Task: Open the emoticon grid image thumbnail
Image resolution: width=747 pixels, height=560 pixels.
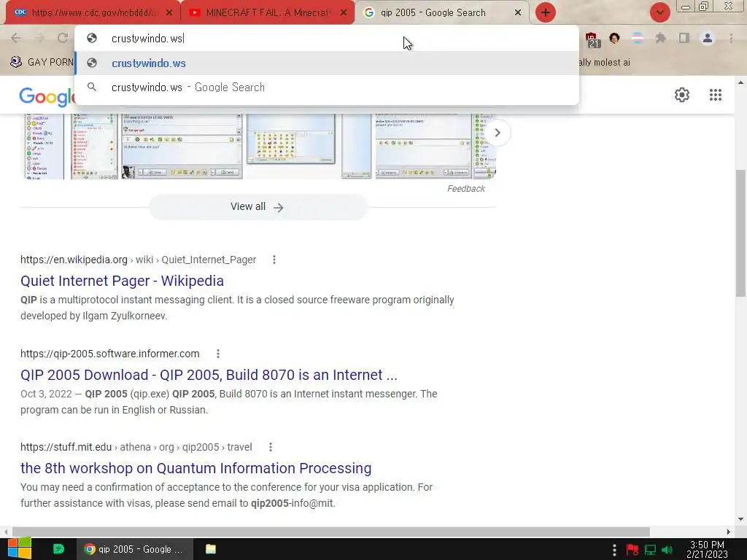Action: coord(291,139)
